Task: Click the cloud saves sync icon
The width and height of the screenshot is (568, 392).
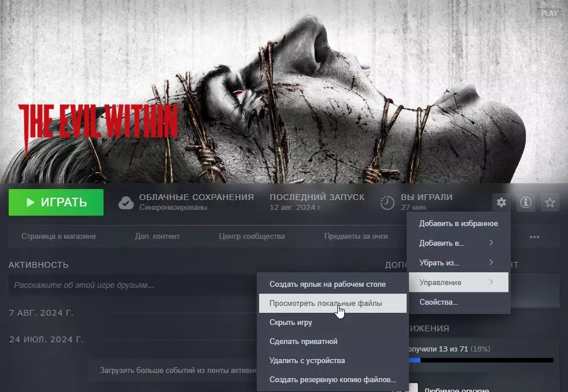Action: 126,203
